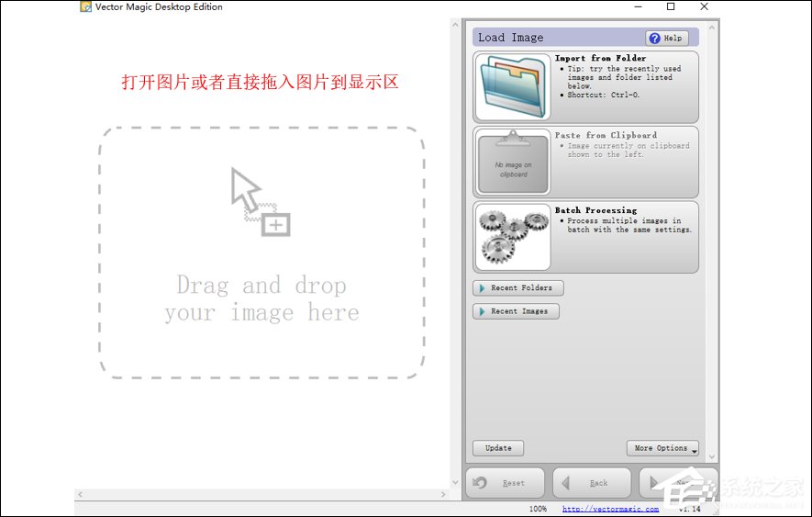
Task: Maximize the Vector Magic window
Action: point(671,6)
